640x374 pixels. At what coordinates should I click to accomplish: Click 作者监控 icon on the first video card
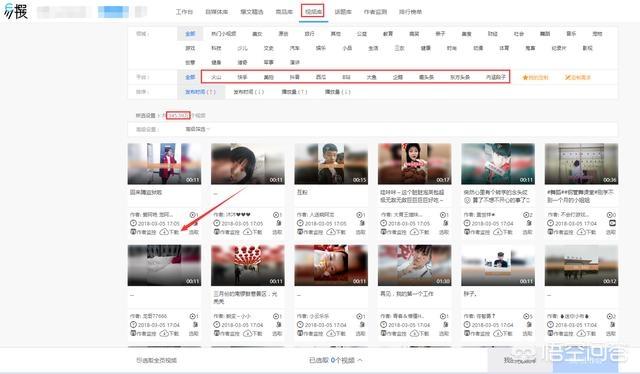click(x=133, y=232)
